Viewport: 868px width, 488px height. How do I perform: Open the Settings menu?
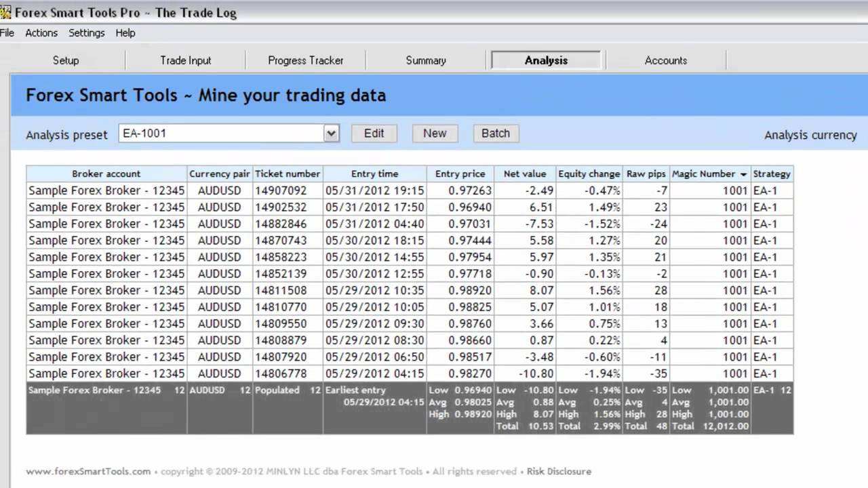[x=87, y=33]
